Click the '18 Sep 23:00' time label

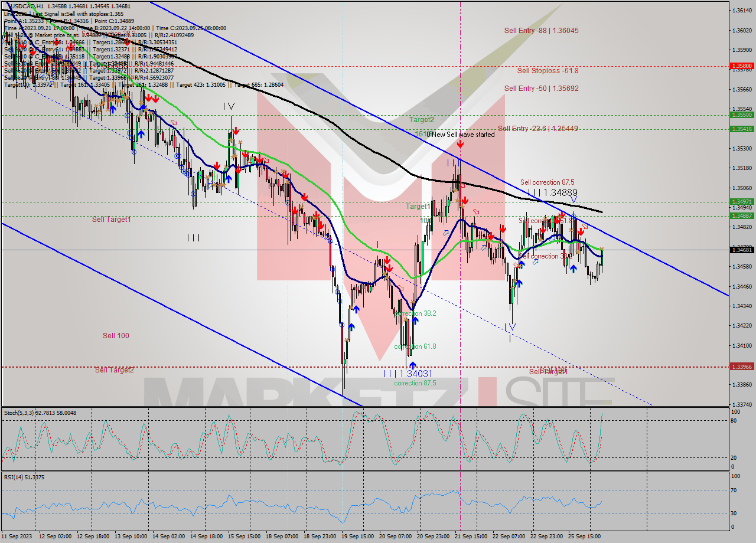coord(320,536)
